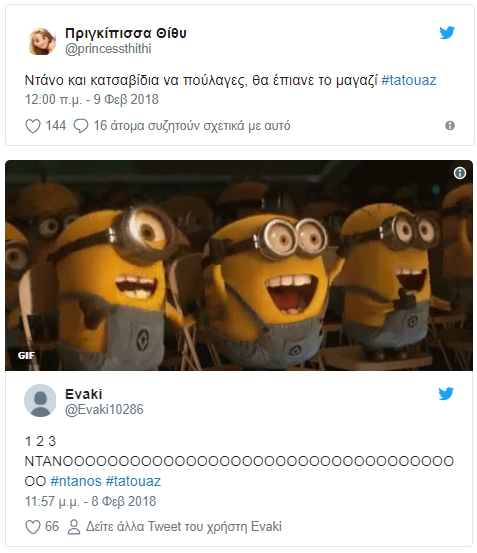Visit the @princessthithi handle
The height and width of the screenshot is (553, 477).
108,49
